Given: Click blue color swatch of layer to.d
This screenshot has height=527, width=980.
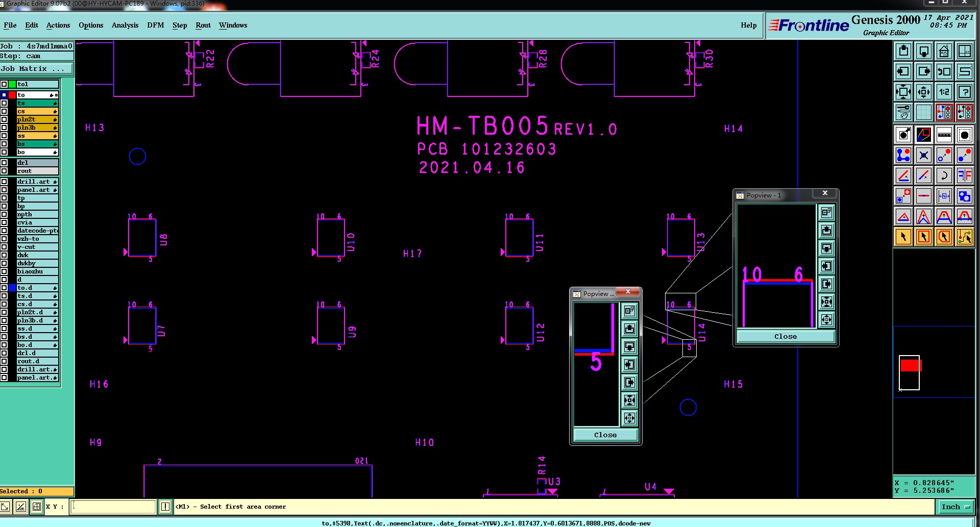Looking at the screenshot, I should [x=12, y=288].
